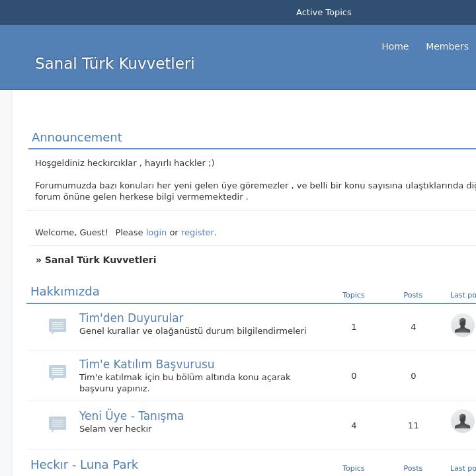Open the Tim'e Katılım Başvurusu forum
The image size is (476, 476).
pos(147,364)
